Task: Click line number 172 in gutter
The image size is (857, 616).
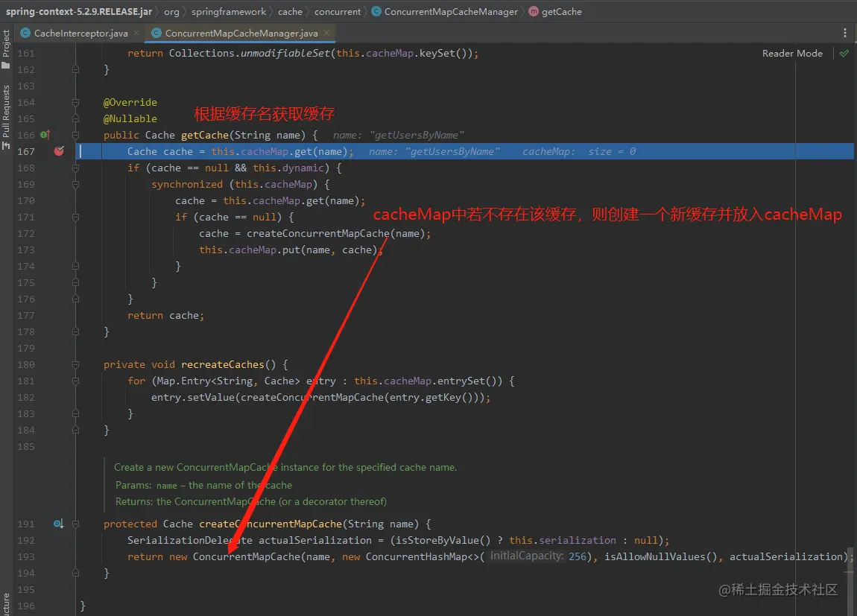Action: pos(25,233)
